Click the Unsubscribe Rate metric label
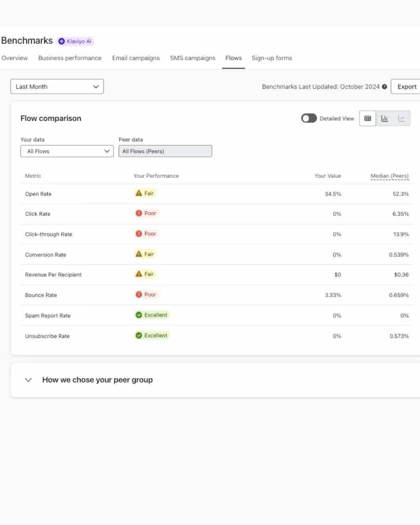Screen dimensions: 420x525 pos(47,336)
